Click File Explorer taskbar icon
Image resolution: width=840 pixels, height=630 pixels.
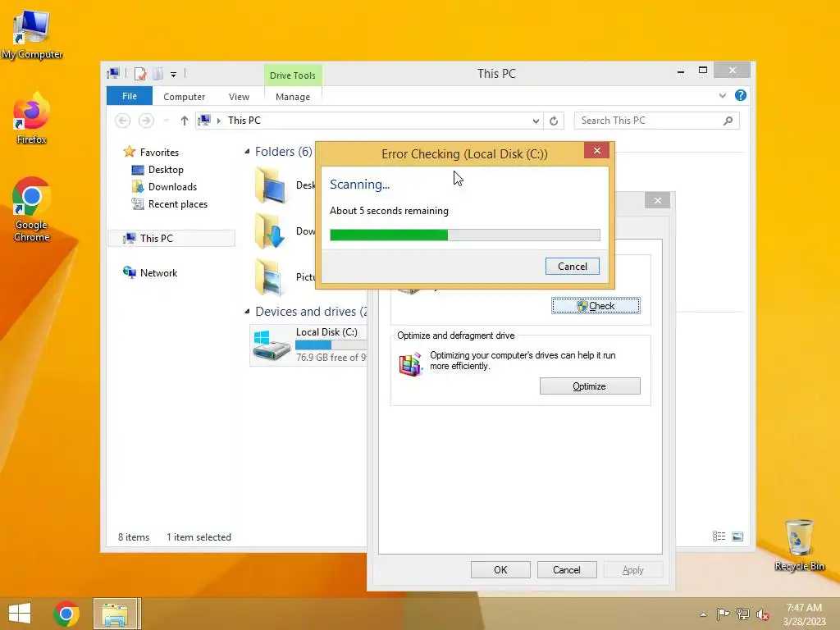116,614
